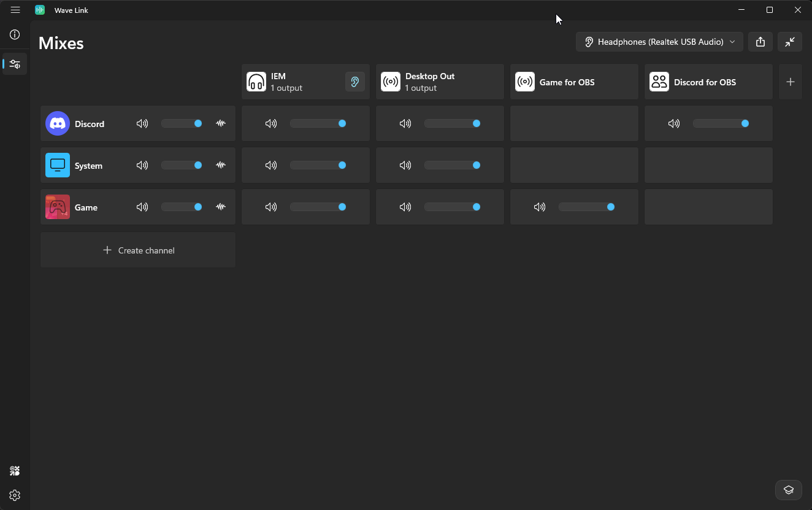Mute the Discord channel speaker icon
This screenshot has height=510, width=812.
pos(142,123)
